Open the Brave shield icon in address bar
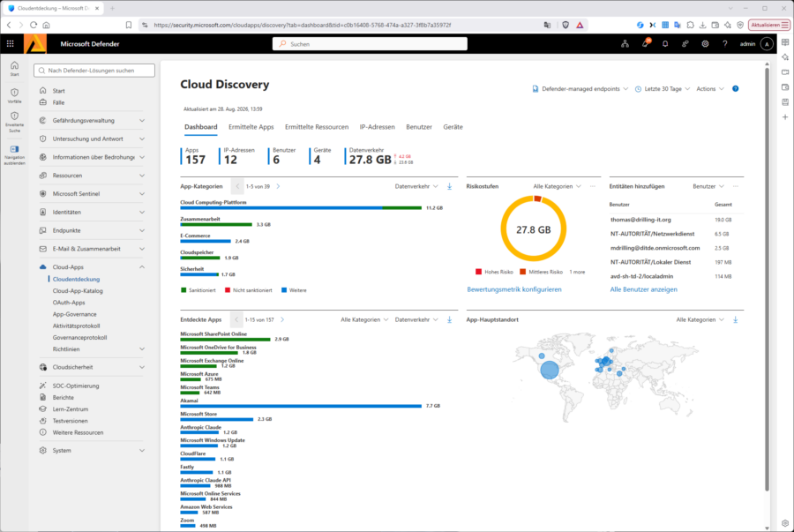Screen dimensions: 794x532 tap(566, 25)
